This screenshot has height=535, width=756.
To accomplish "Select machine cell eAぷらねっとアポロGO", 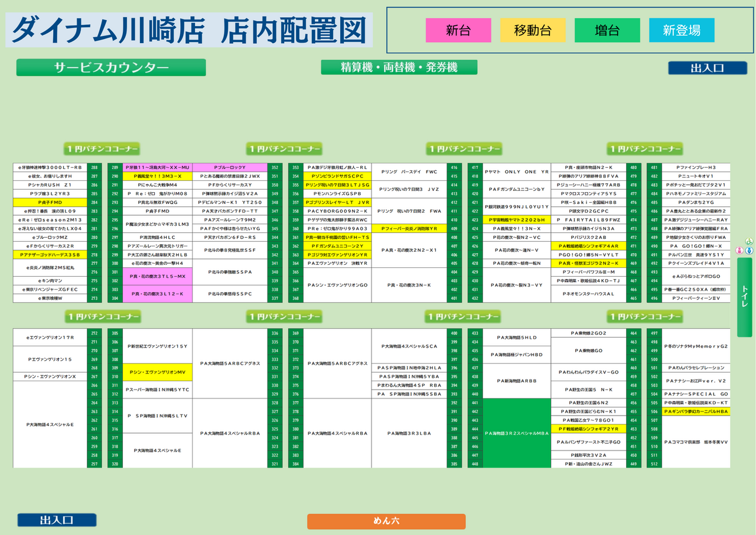I will tap(696, 276).
